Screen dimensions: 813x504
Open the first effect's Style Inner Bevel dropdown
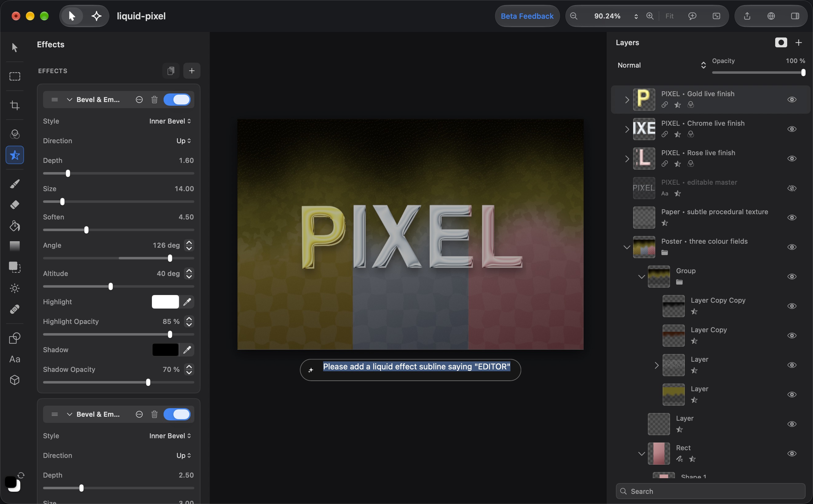point(170,121)
